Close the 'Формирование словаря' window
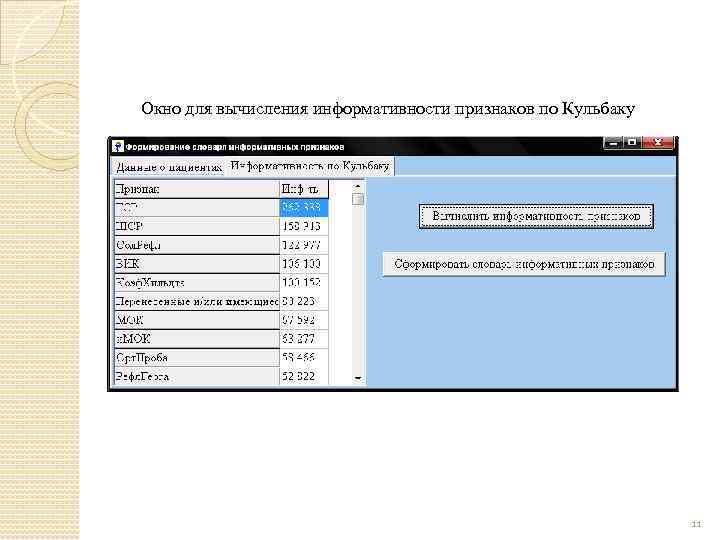The image size is (720, 540). pyautogui.click(x=658, y=143)
